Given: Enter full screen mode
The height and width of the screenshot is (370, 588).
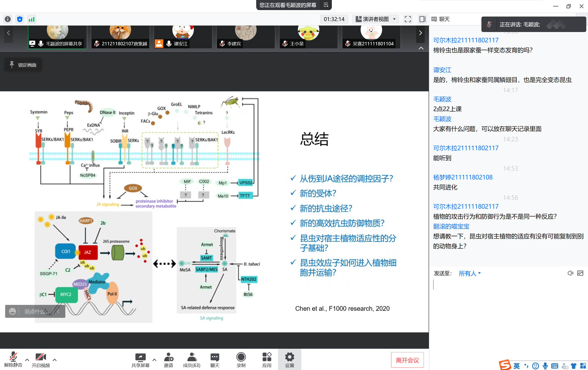Looking at the screenshot, I should coord(408,19).
